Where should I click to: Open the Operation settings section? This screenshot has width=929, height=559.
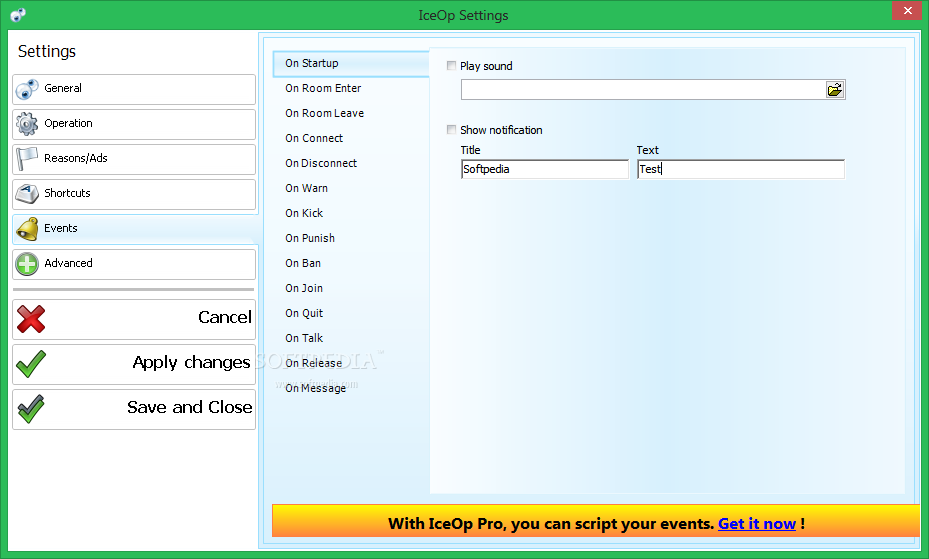(134, 124)
